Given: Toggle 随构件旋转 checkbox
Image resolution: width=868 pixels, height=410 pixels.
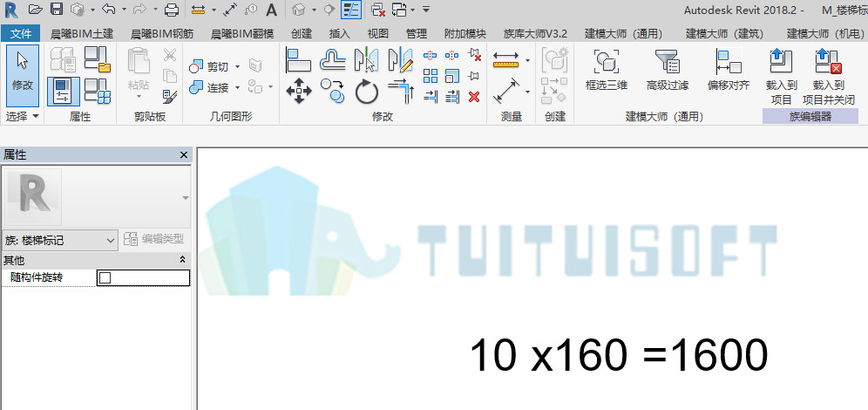Looking at the screenshot, I should (x=105, y=278).
